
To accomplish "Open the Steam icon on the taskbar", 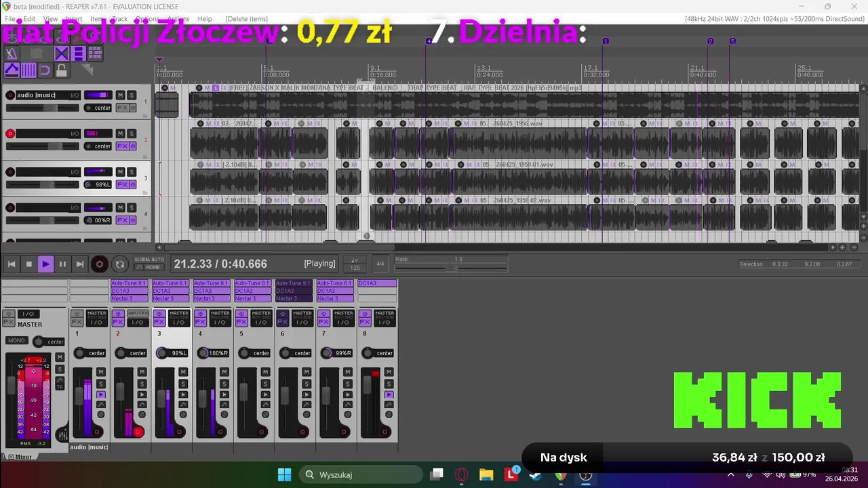I will coord(536,474).
